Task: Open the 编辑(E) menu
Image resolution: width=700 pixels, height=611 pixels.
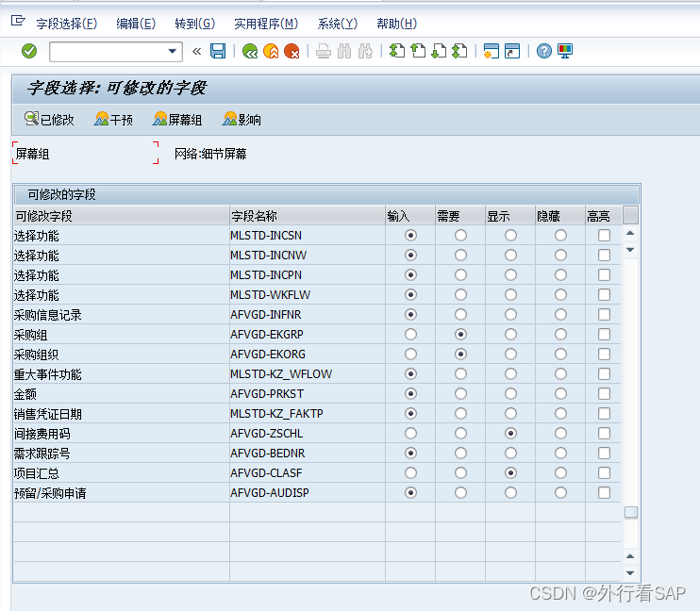Action: pyautogui.click(x=136, y=24)
